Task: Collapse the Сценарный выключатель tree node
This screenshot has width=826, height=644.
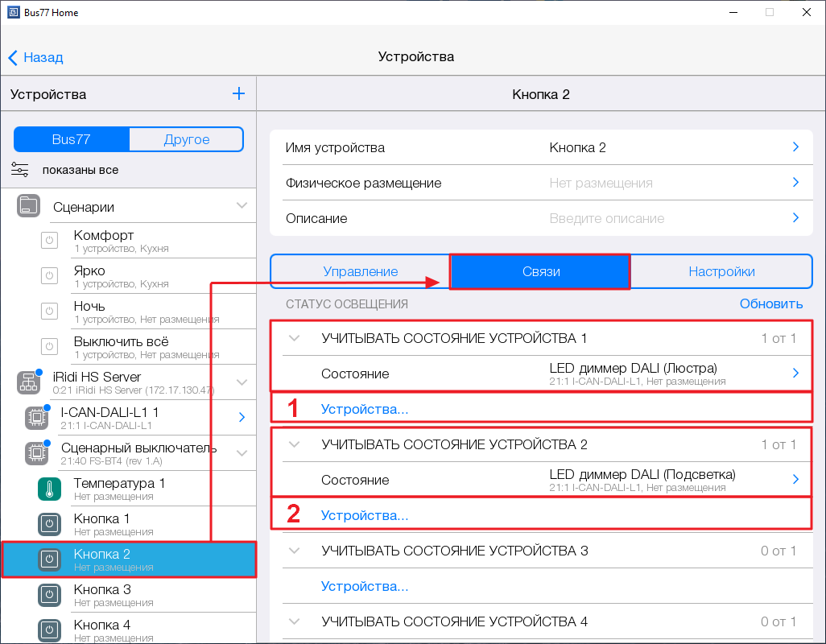Action: point(242,452)
